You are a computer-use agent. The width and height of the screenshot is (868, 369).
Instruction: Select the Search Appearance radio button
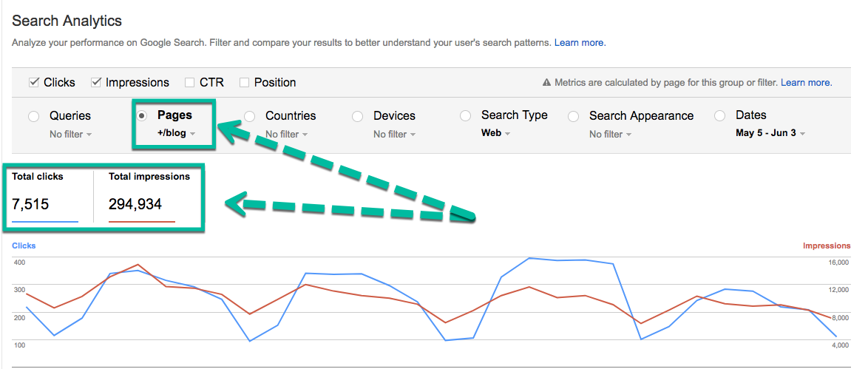[x=573, y=116]
